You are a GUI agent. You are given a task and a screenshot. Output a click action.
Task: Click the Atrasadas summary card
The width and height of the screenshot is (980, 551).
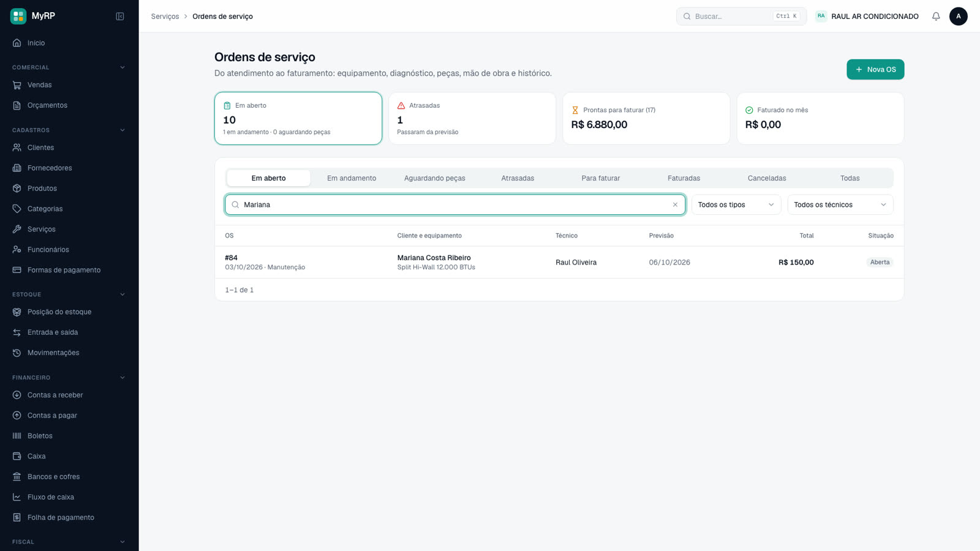tap(472, 118)
